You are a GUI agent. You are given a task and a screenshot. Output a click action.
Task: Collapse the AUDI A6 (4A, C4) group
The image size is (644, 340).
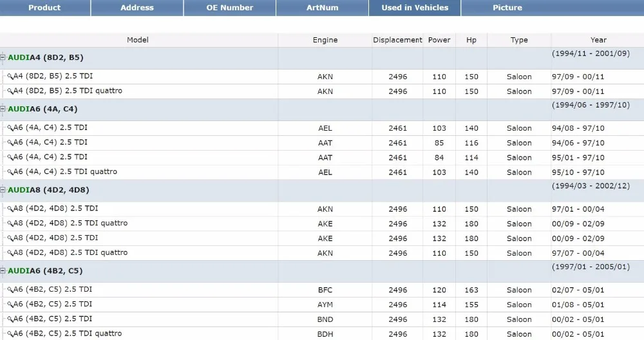(3, 109)
